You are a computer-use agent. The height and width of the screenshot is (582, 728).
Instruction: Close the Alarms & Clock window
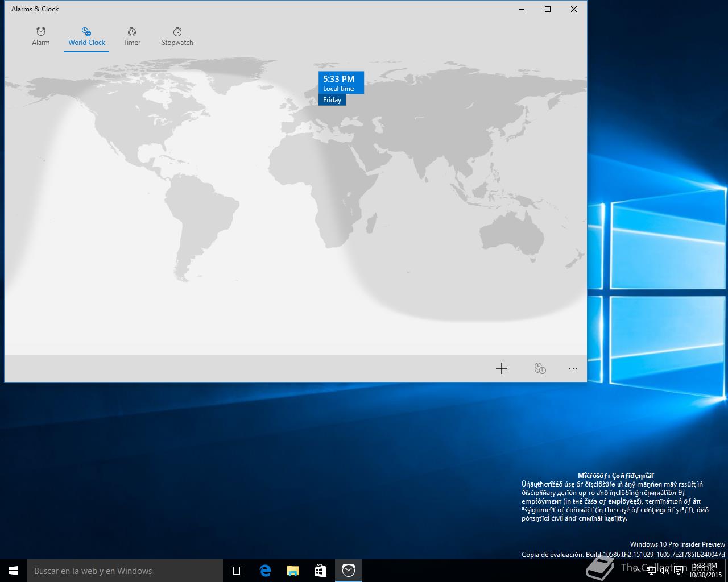click(x=574, y=9)
